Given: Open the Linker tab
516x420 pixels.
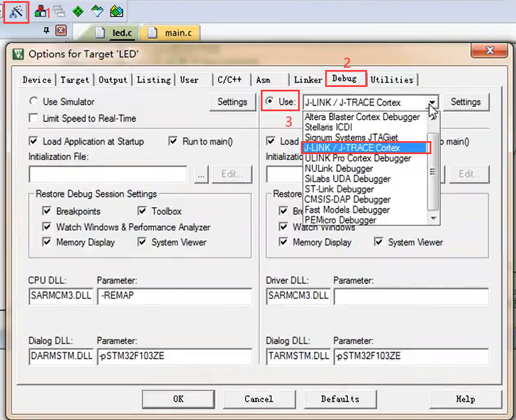Looking at the screenshot, I should pos(308,80).
